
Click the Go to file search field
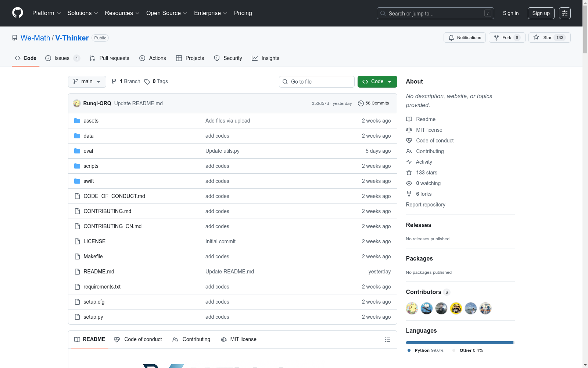[x=317, y=82]
